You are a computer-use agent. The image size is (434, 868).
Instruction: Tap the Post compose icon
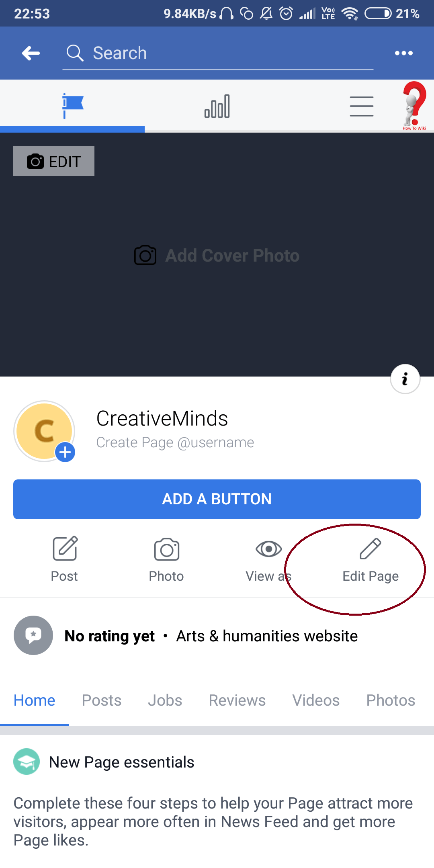click(x=65, y=549)
